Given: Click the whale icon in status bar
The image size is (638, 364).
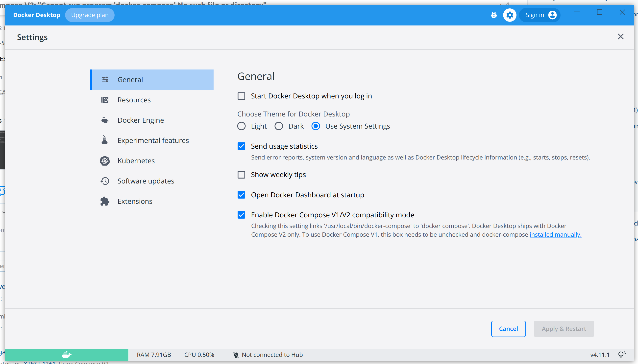Looking at the screenshot, I should tap(67, 354).
